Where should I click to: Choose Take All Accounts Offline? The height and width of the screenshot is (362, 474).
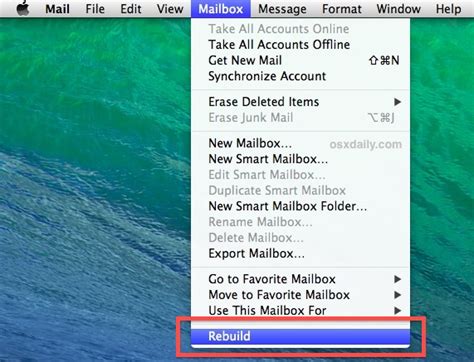tap(300, 44)
